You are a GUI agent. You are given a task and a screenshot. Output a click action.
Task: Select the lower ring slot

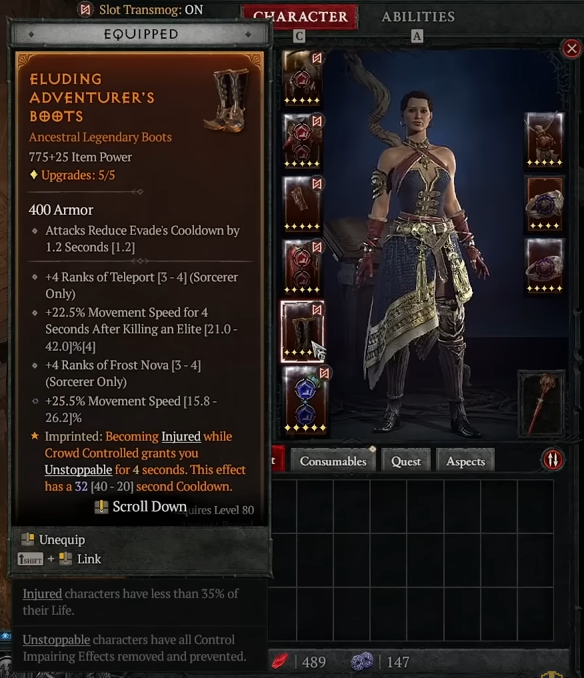pos(544,266)
